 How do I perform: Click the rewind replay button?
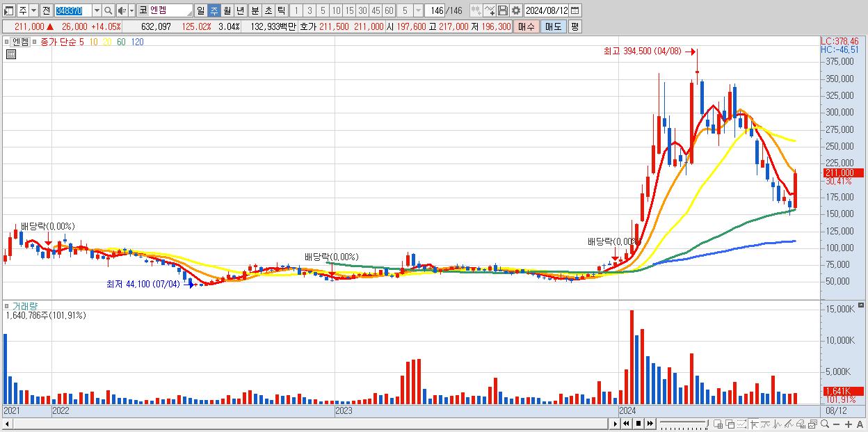pyautogui.click(x=626, y=424)
